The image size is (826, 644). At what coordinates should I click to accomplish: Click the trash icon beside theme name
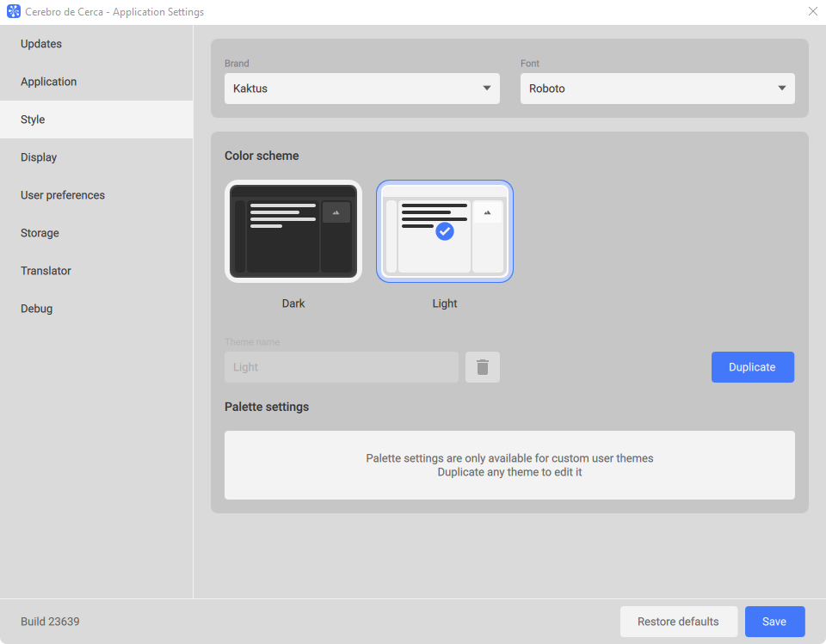483,367
